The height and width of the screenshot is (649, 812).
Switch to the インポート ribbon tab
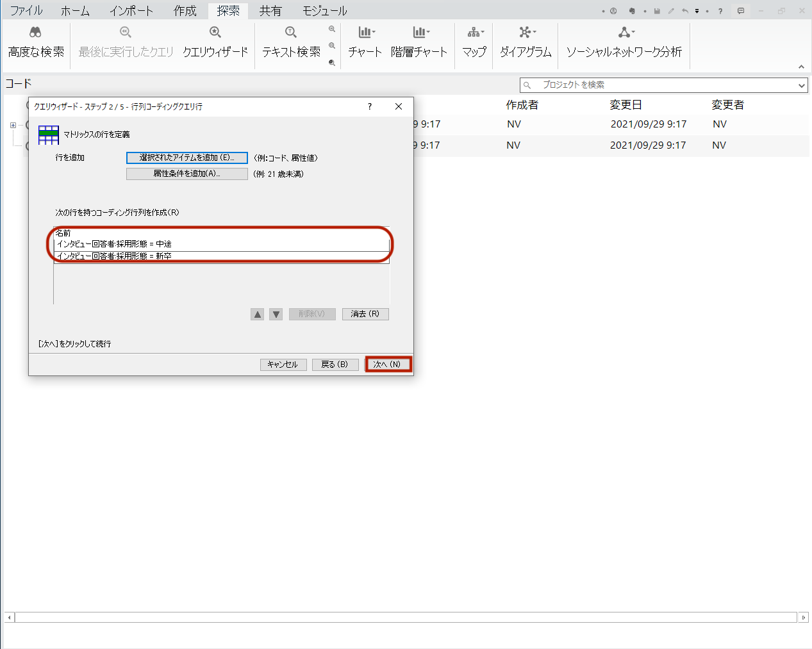click(x=131, y=11)
